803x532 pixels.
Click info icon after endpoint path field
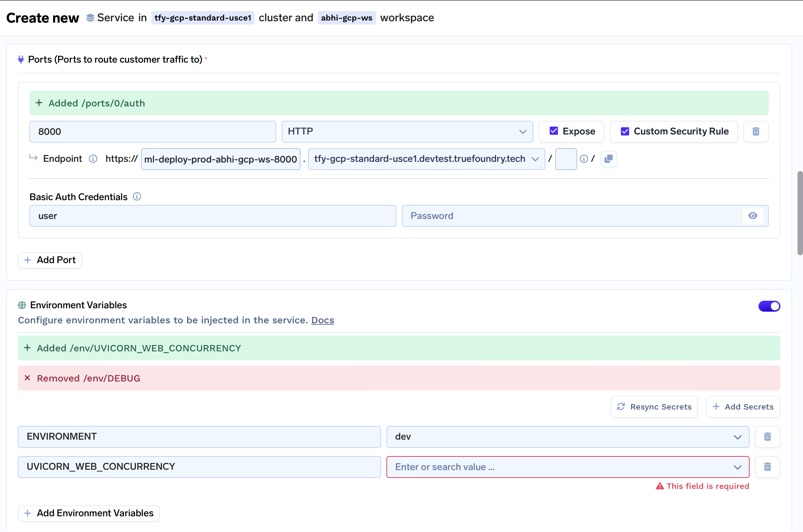pyautogui.click(x=584, y=159)
